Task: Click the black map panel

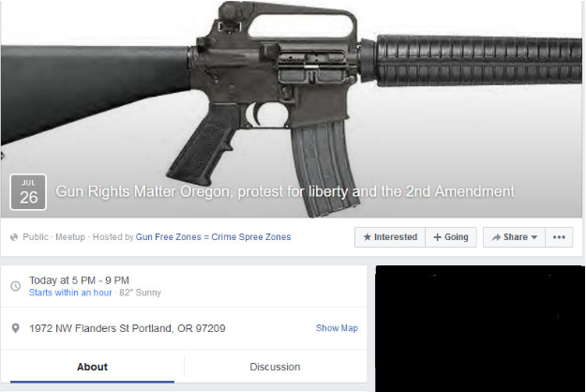Action: point(480,328)
